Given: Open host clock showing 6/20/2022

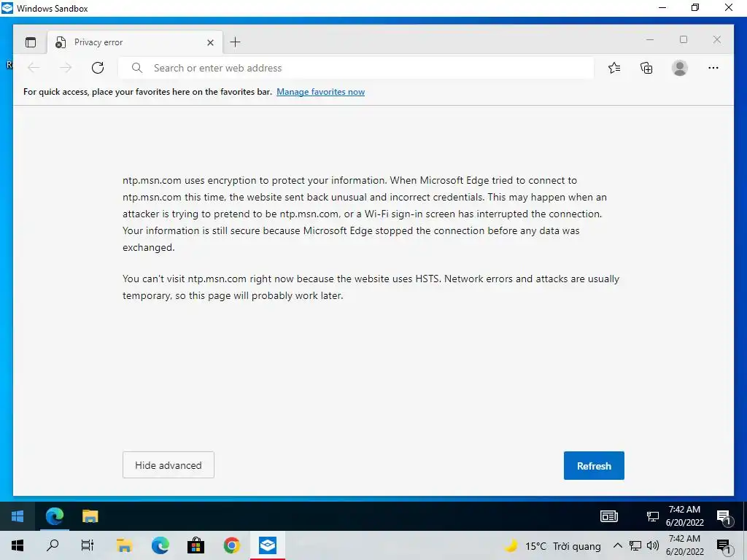Looking at the screenshot, I should (684, 545).
